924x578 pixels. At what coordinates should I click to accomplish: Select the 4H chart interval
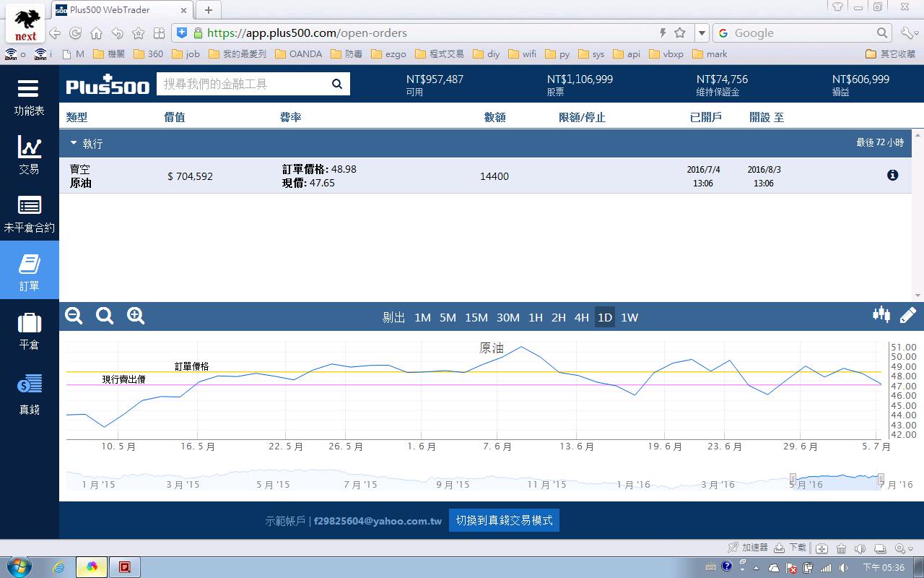[x=582, y=317]
